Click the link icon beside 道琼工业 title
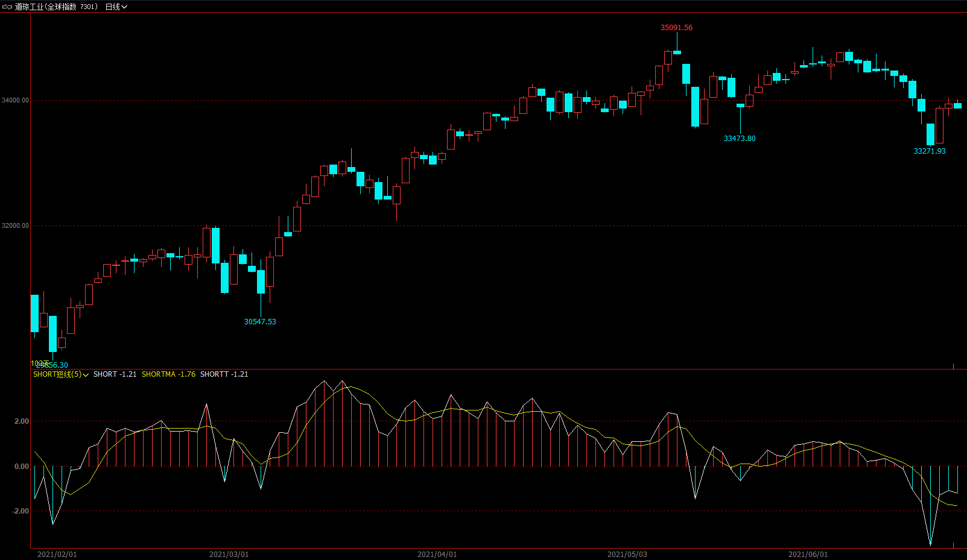This screenshot has height=560, width=967. click(7, 7)
